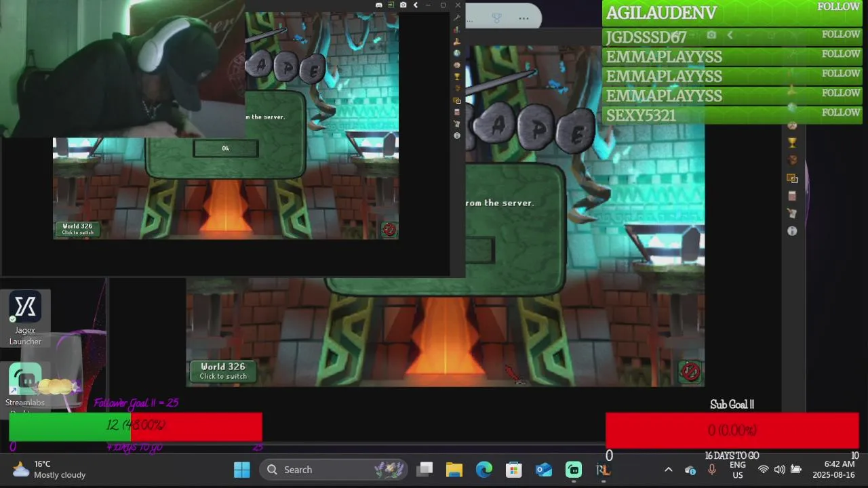The image size is (868, 488).
Task: Open calculator icon in small RuneLite sidebar
Action: (457, 112)
